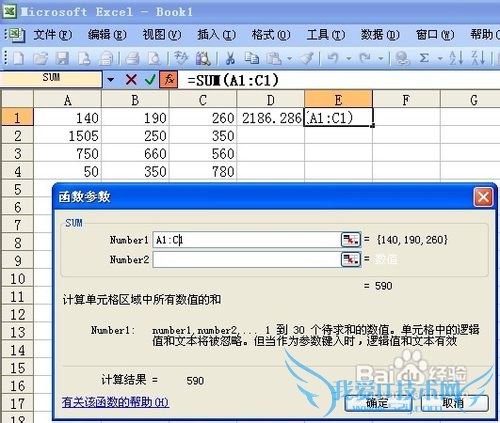Click the formula bar text =SUM(A1:C1)
The height and width of the screenshot is (423, 500).
[x=233, y=80]
